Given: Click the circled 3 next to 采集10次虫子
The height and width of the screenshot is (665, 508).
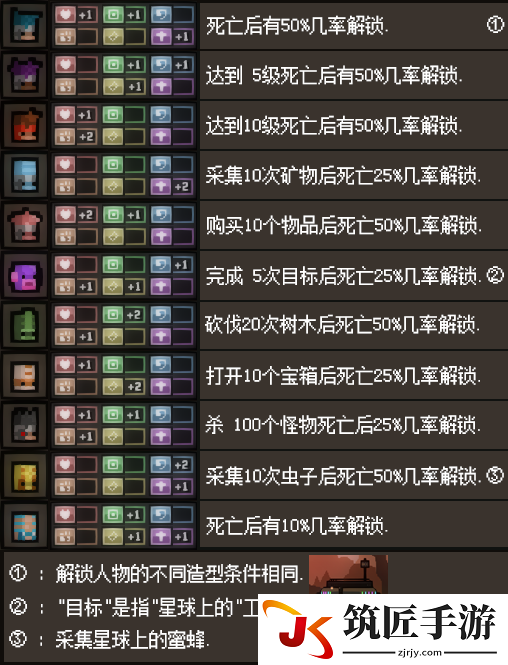Looking at the screenshot, I should tap(495, 475).
